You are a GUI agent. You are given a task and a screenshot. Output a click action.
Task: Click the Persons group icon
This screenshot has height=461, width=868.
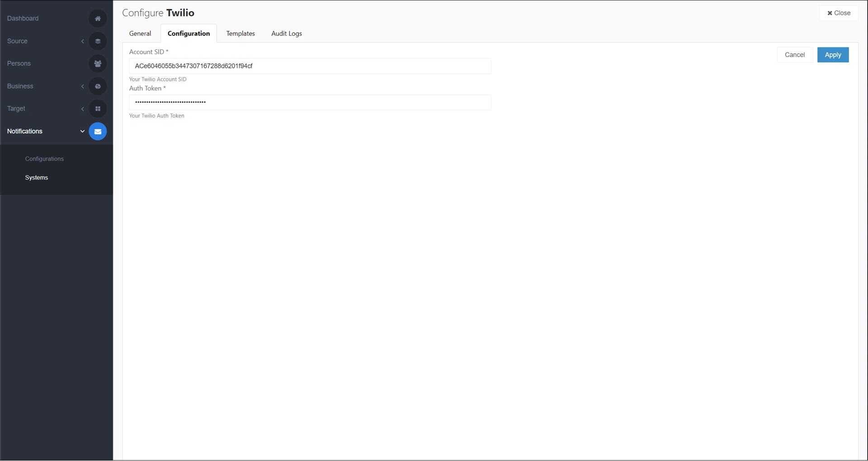(98, 64)
